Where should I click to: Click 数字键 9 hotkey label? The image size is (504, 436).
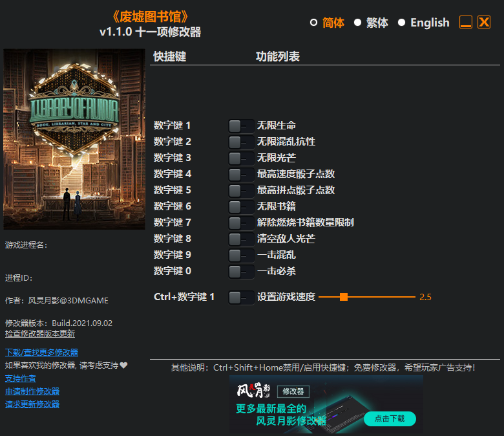click(173, 255)
